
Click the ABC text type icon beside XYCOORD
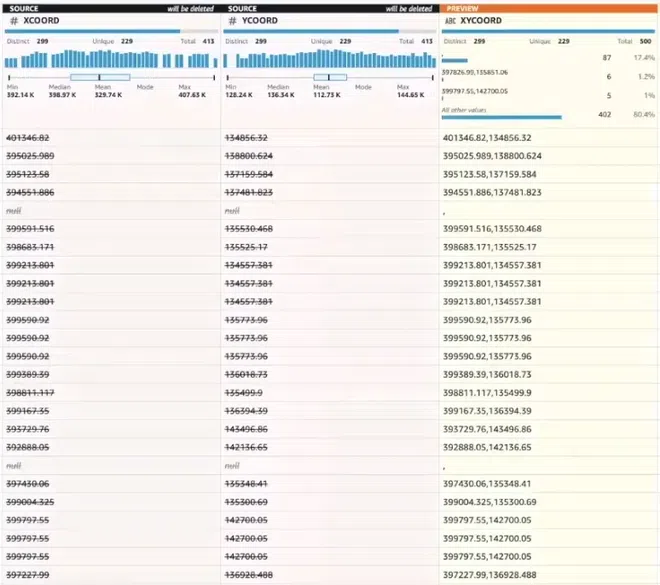coord(450,21)
